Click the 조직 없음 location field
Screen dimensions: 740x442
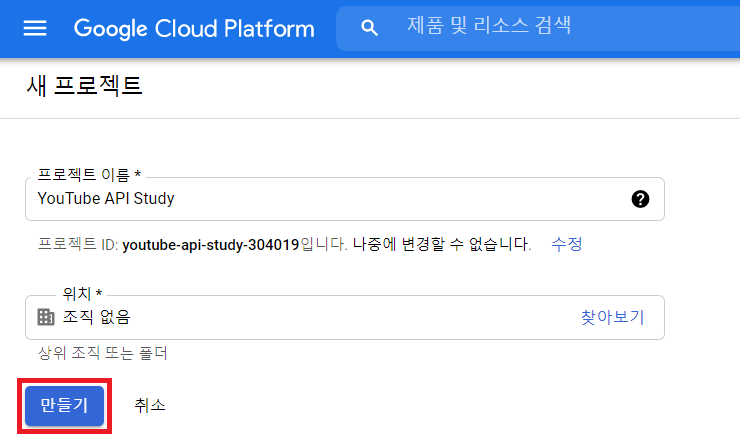coord(345,317)
